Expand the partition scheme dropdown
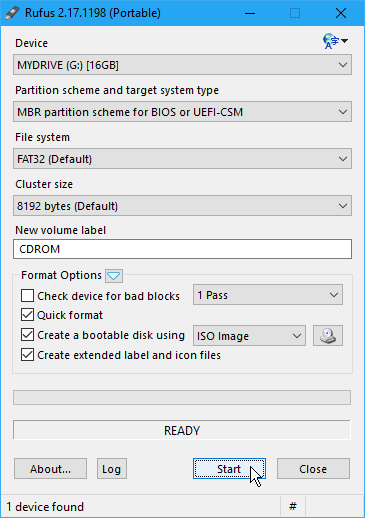The width and height of the screenshot is (365, 518). click(182, 112)
